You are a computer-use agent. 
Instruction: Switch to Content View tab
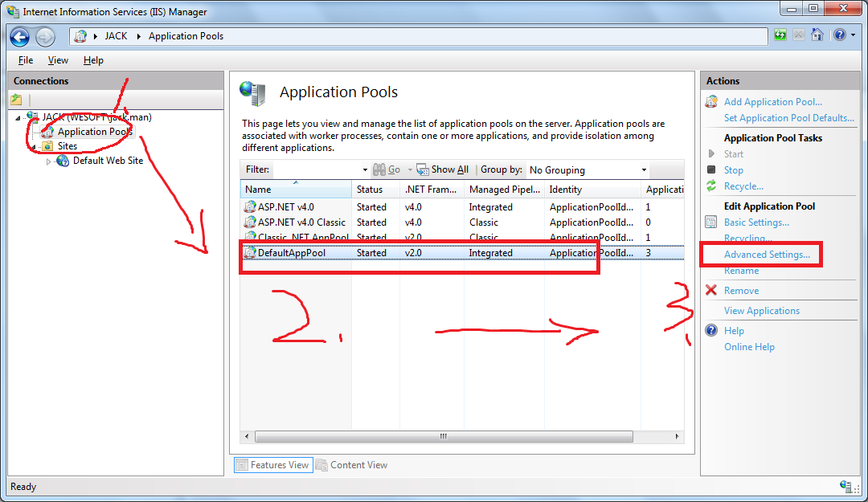pyautogui.click(x=352, y=465)
